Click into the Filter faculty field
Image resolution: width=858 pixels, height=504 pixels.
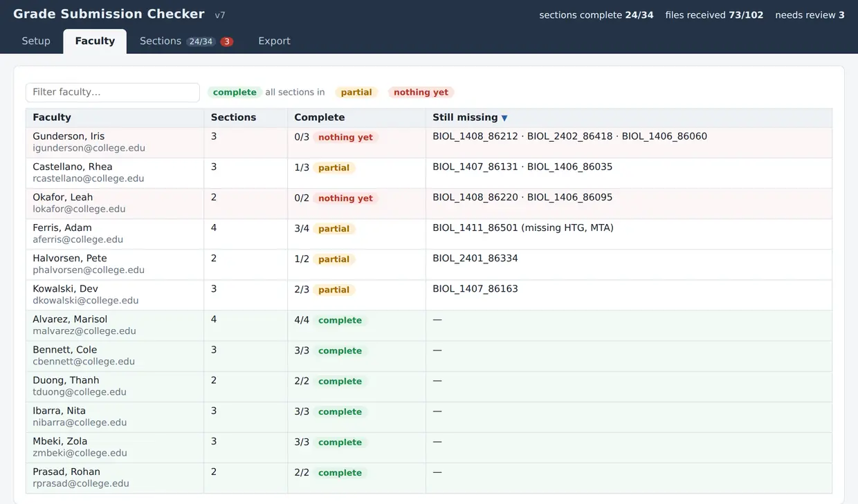coord(113,92)
